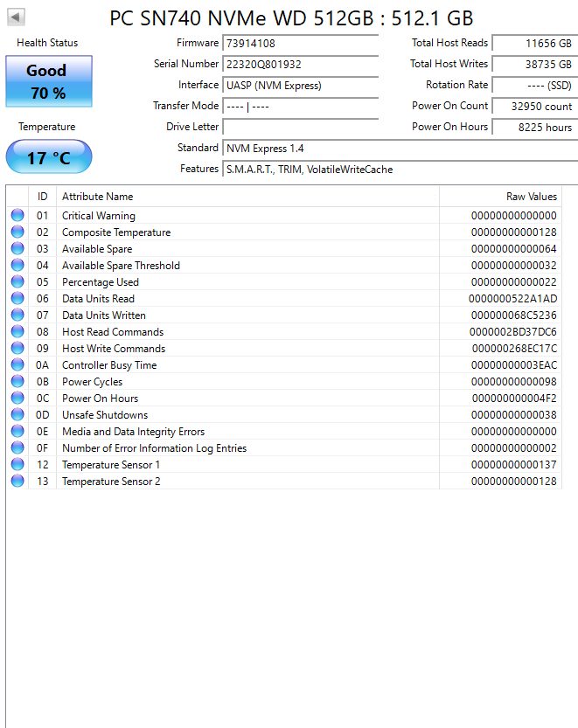Select the Composite Temperature attribute name
The height and width of the screenshot is (728, 578).
116,232
